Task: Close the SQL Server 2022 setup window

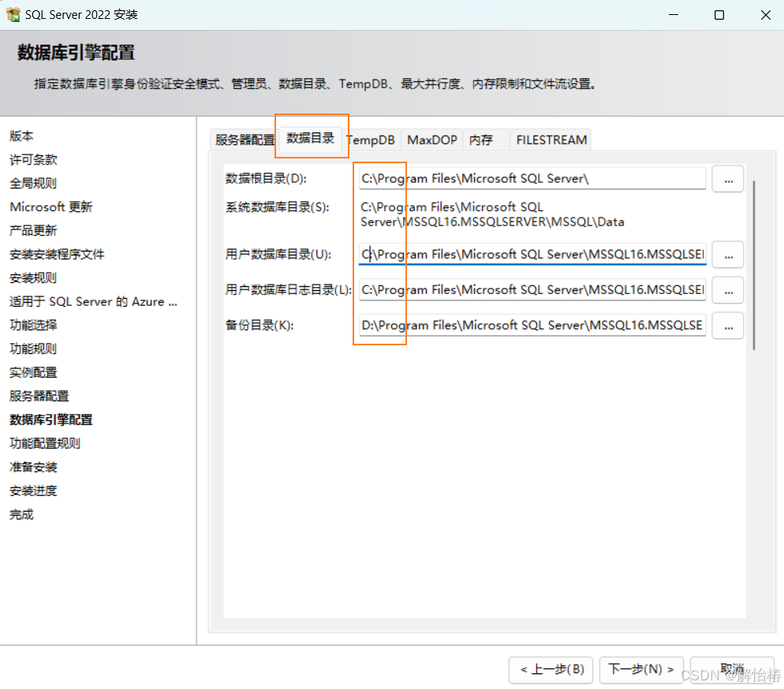Action: coord(766,15)
